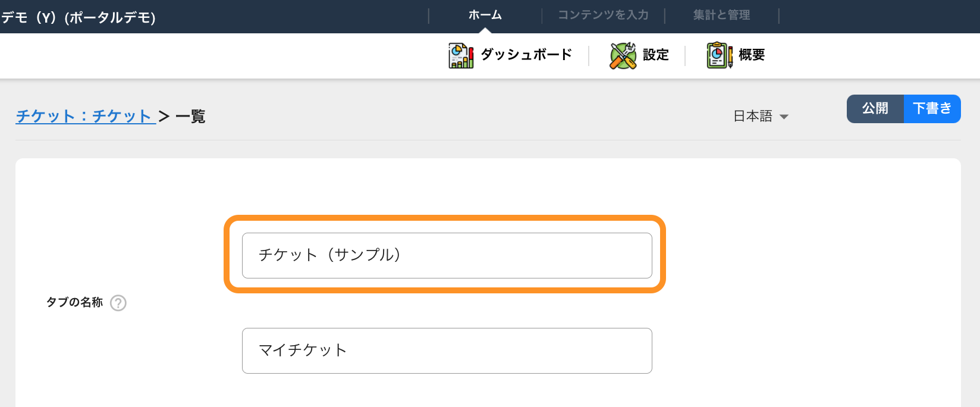Image resolution: width=980 pixels, height=407 pixels.
Task: Switch to the ホーム tab
Action: pyautogui.click(x=485, y=15)
